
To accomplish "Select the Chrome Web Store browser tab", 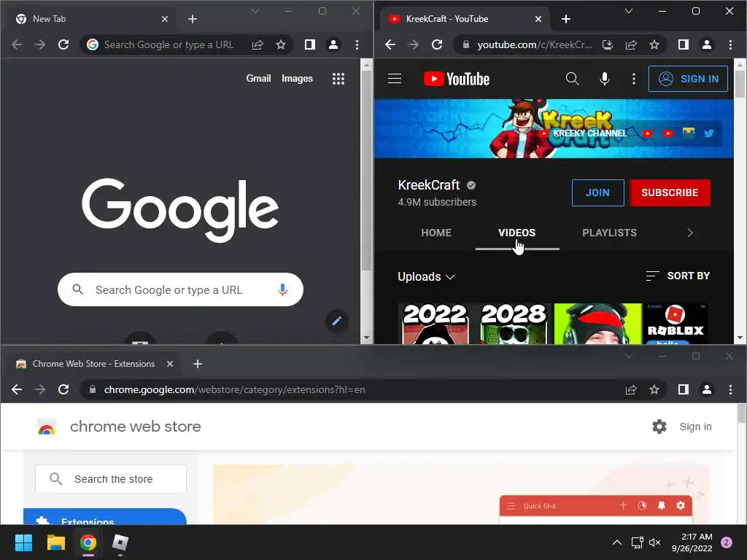I will (x=93, y=364).
